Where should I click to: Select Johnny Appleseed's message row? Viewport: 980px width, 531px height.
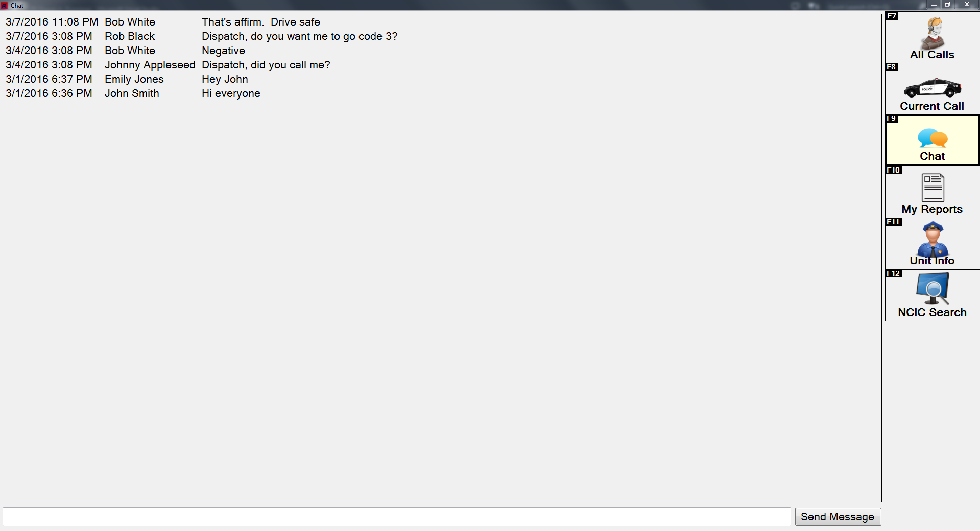[x=442, y=65]
